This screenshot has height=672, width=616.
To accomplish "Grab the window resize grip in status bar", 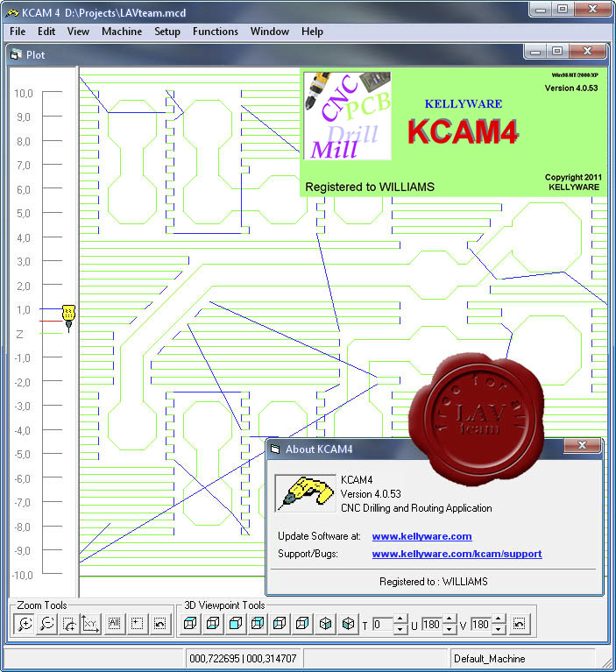I will pyautogui.click(x=606, y=662).
